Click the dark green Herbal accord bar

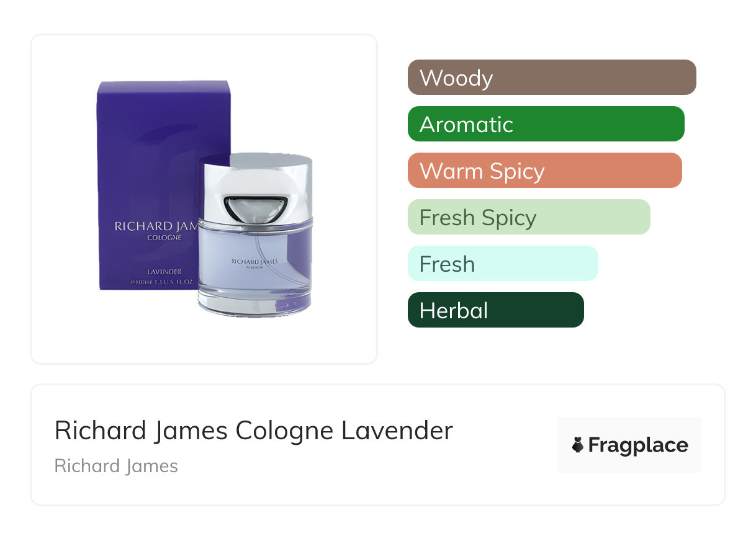coord(496,310)
